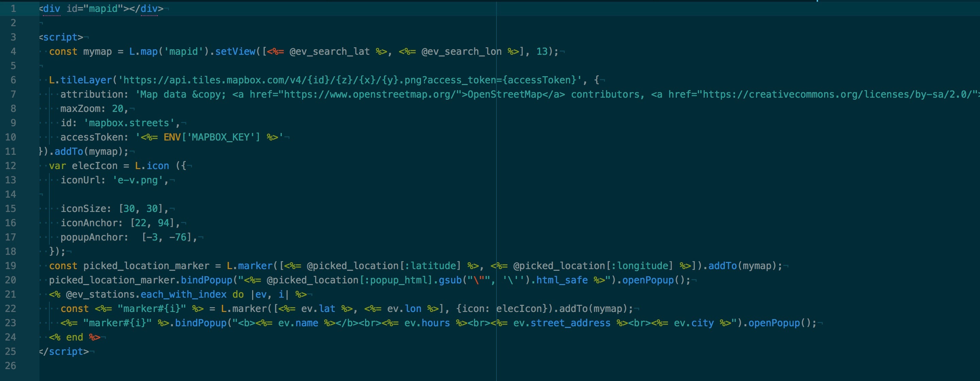
Task: Click the closing script tag
Action: (x=64, y=352)
